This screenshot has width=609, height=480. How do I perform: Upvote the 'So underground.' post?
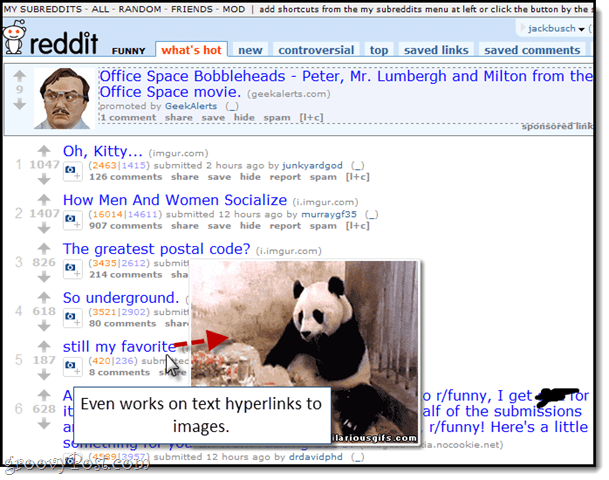44,297
